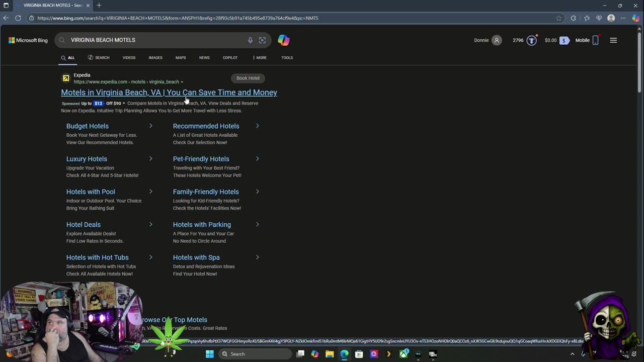Image resolution: width=644 pixels, height=362 pixels.
Task: Click the Edge profile picture
Action: point(611,18)
